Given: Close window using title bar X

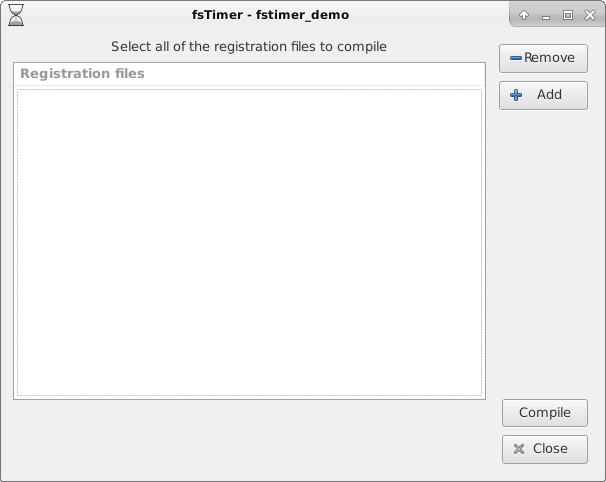Looking at the screenshot, I should click(x=590, y=15).
